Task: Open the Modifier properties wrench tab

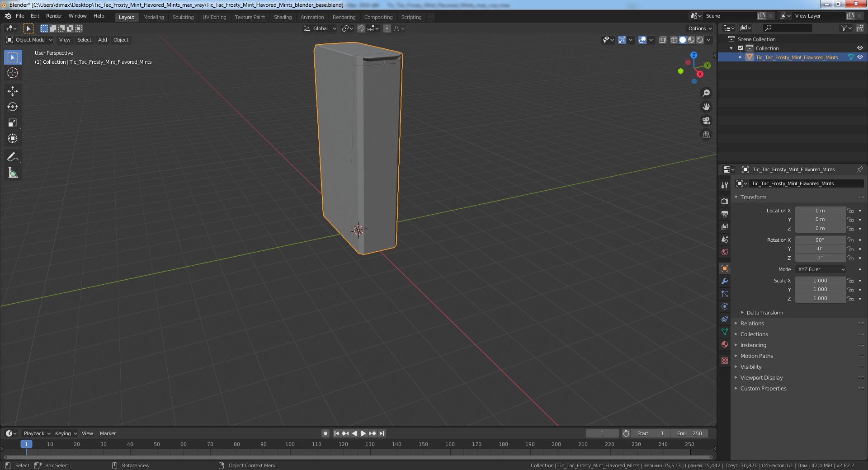Action: (725, 281)
